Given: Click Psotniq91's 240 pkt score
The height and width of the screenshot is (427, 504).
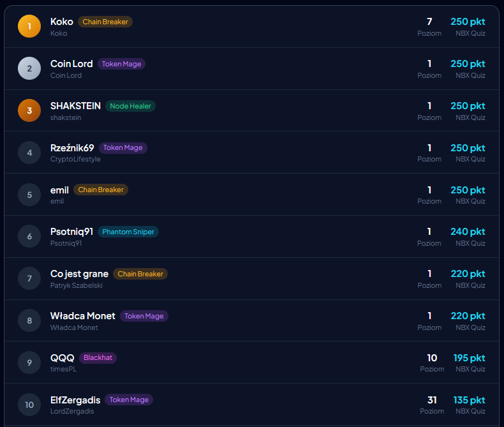Looking at the screenshot, I should point(468,232).
